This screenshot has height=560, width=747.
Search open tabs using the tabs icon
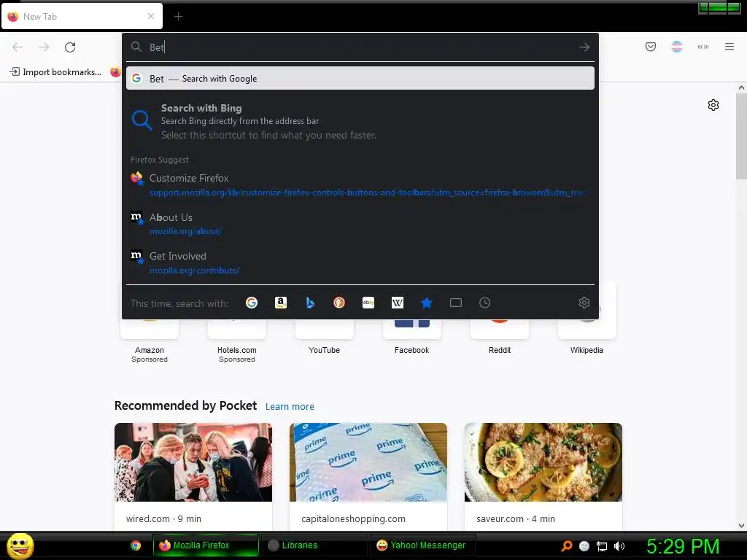pos(455,303)
